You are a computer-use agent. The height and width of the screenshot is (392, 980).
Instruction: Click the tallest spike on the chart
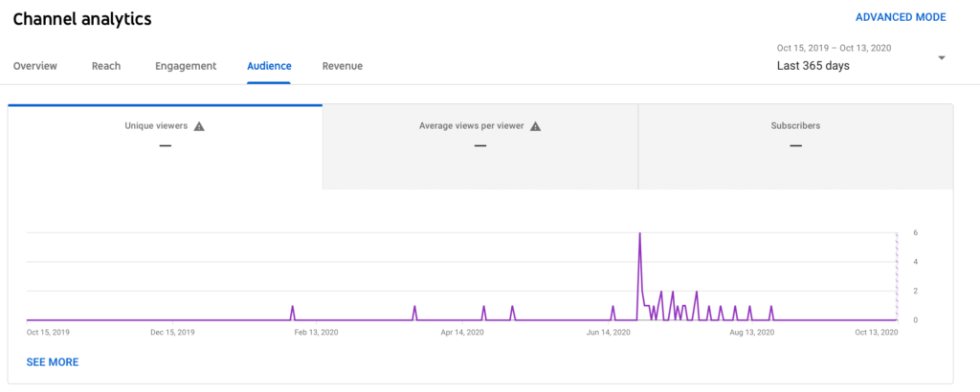(x=639, y=235)
